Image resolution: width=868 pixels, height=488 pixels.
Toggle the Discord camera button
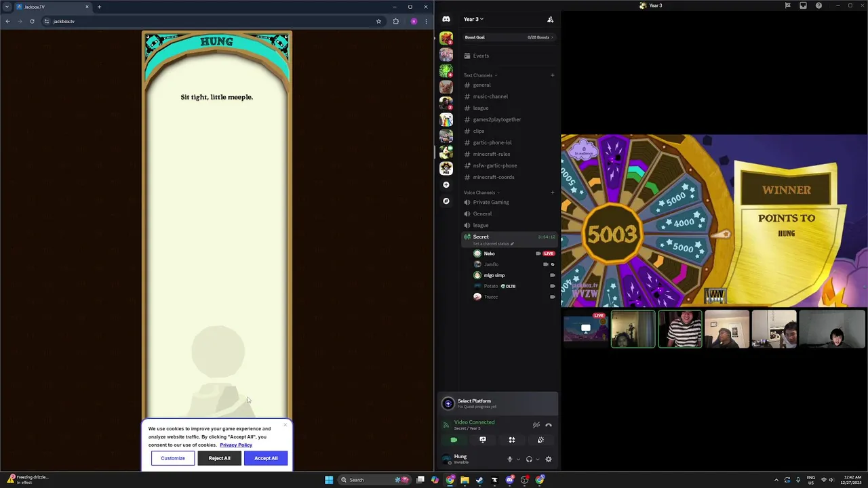click(x=454, y=440)
